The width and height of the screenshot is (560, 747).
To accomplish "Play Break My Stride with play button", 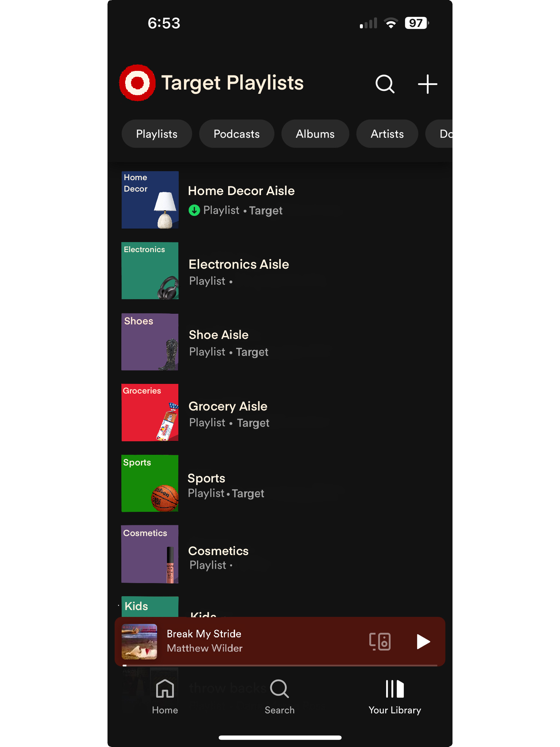I will (423, 642).
